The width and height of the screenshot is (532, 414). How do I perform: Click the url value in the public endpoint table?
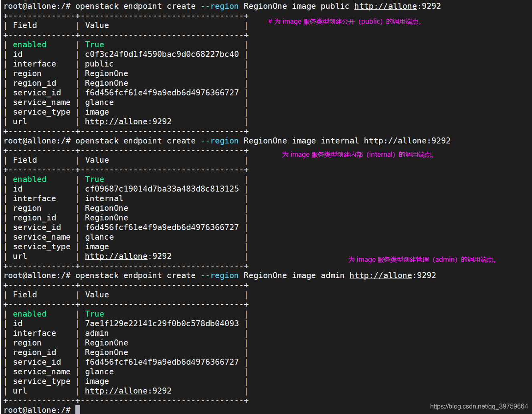(x=128, y=122)
